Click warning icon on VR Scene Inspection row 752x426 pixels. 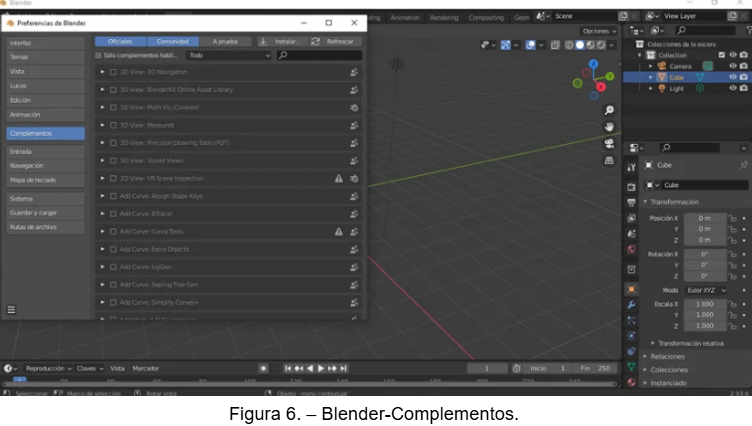(x=339, y=178)
